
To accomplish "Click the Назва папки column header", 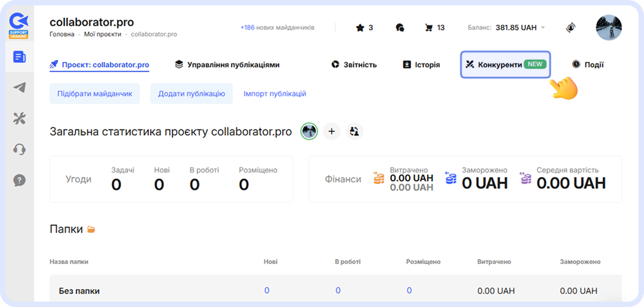I will [69, 262].
